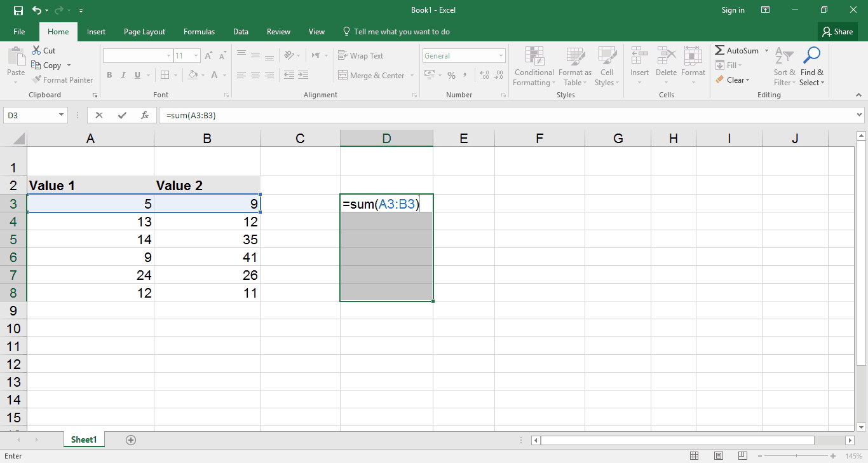Cancel formula entry with the X icon
The image size is (868, 463).
[x=98, y=115]
